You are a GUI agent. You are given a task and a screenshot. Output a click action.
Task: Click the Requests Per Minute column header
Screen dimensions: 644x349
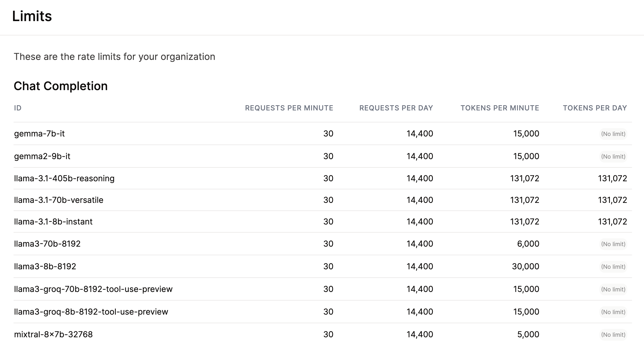289,108
